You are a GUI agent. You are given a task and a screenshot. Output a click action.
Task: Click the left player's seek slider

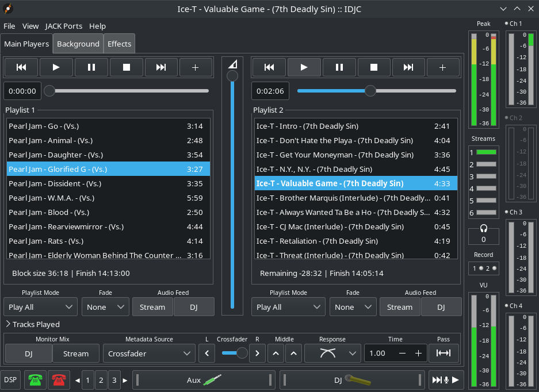pos(127,91)
